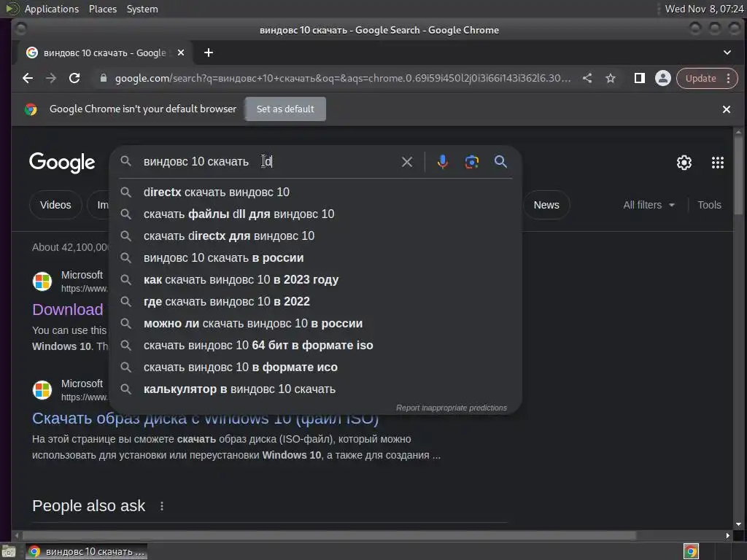The height and width of the screenshot is (560, 747).
Task: Submit search with blue magnifier icon
Action: [500, 162]
